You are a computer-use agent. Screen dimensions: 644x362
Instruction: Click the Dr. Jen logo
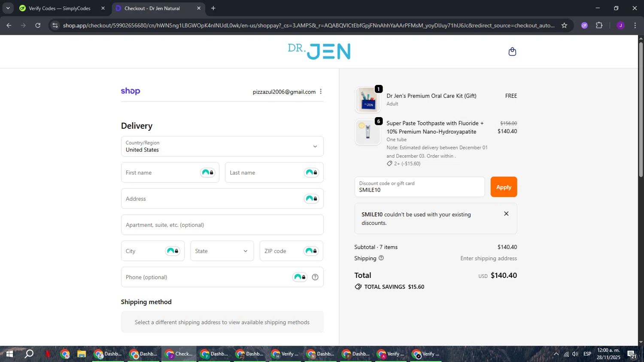[x=319, y=51]
